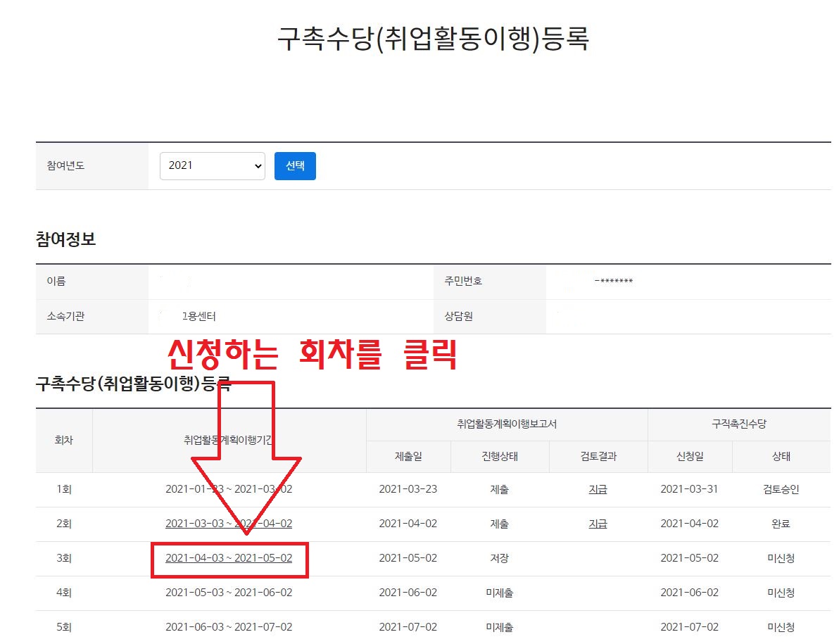Click the 구직촉진수당 group header

739,424
